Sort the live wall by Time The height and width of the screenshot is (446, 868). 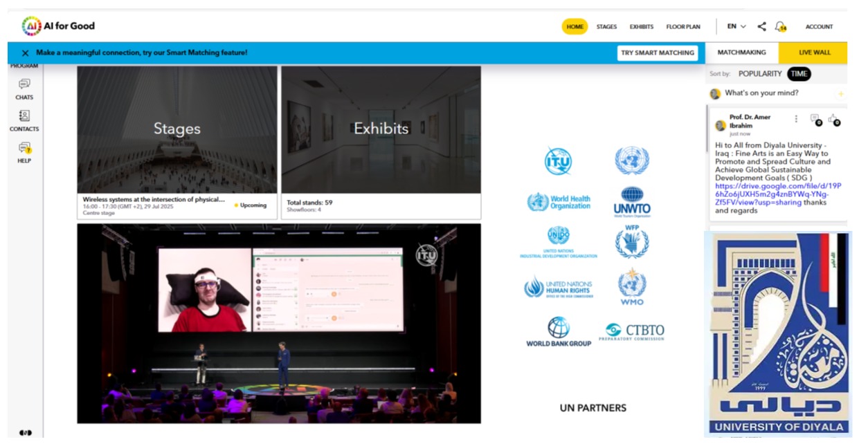pyautogui.click(x=799, y=73)
